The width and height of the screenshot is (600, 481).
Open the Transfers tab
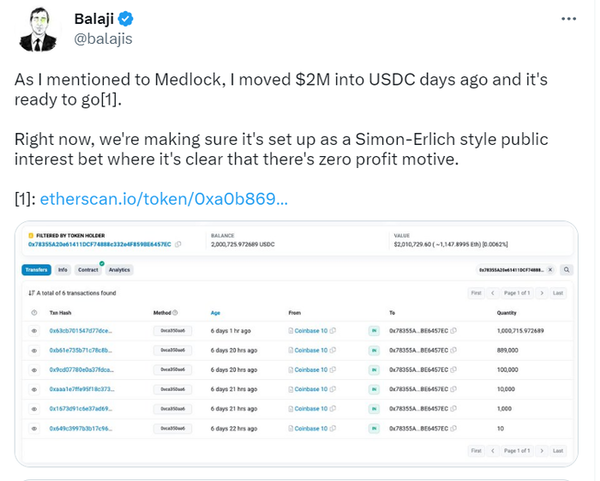36,270
